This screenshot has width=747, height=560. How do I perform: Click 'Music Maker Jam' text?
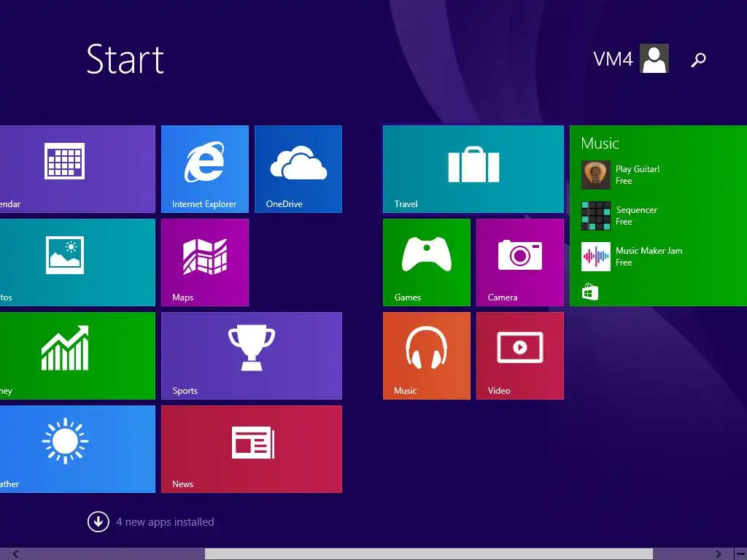click(x=649, y=251)
